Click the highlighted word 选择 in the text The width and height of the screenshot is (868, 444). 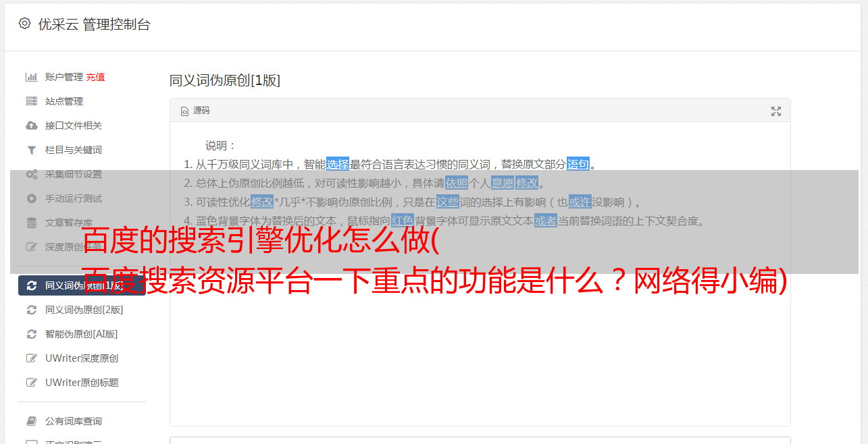click(338, 164)
